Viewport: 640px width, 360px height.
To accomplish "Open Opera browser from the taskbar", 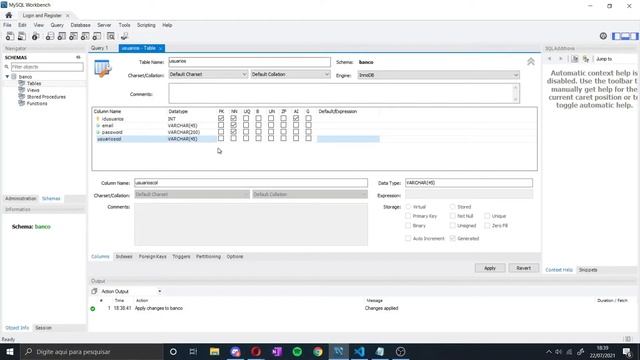I will [256, 351].
